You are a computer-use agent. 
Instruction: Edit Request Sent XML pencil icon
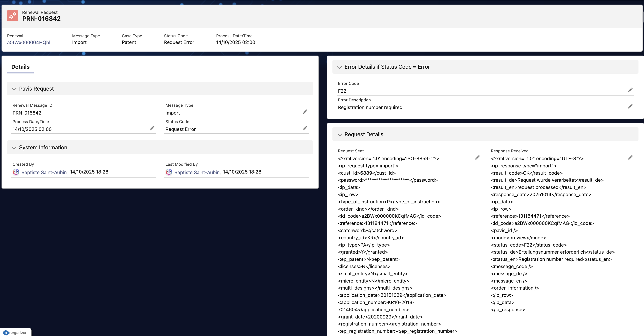[477, 158]
